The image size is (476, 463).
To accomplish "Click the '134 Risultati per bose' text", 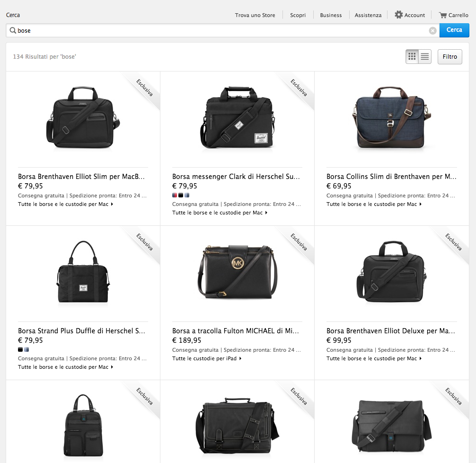I will point(44,56).
